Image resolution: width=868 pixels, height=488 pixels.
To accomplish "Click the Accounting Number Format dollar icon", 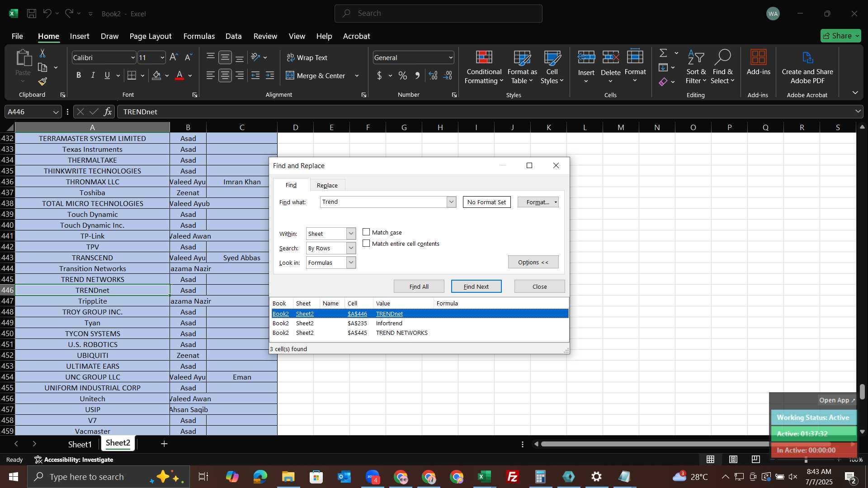I will (379, 75).
